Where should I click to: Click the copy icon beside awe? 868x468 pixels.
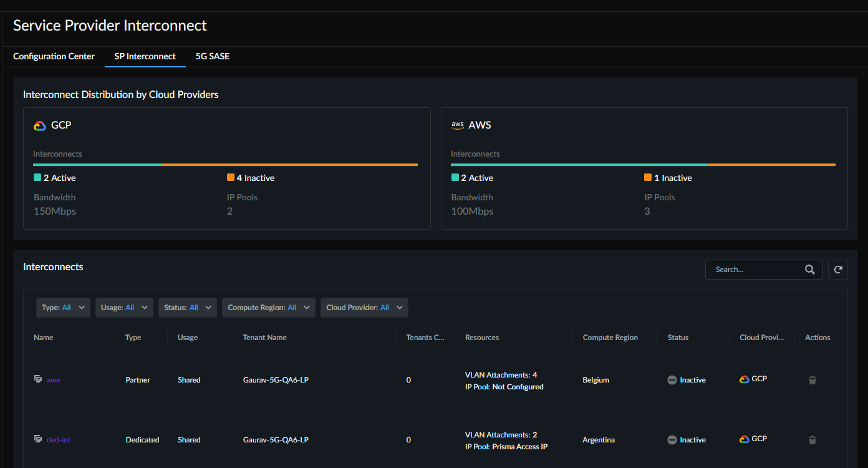pyautogui.click(x=39, y=379)
